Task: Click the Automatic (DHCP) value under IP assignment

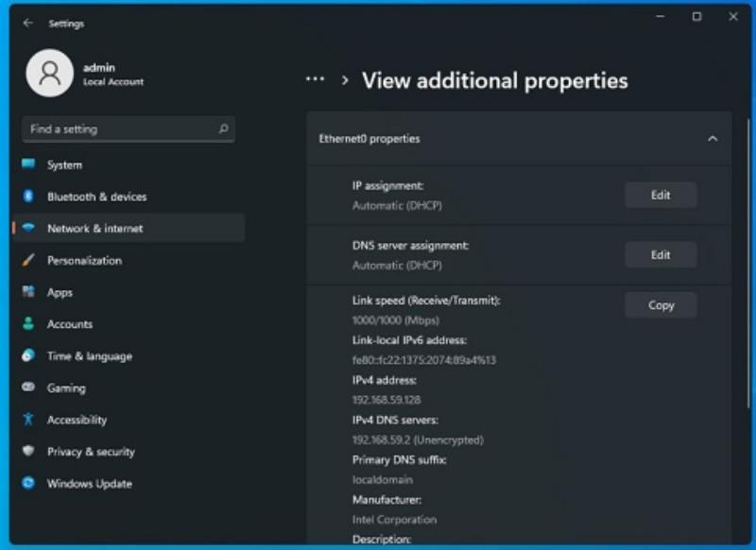Action: coord(397,205)
